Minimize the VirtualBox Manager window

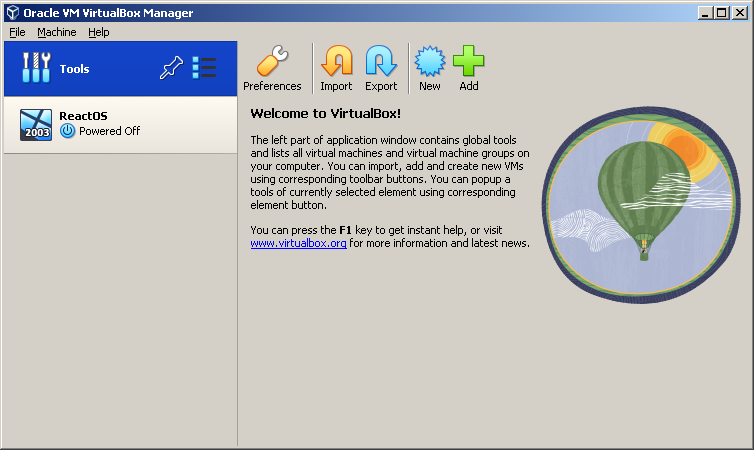click(x=704, y=13)
